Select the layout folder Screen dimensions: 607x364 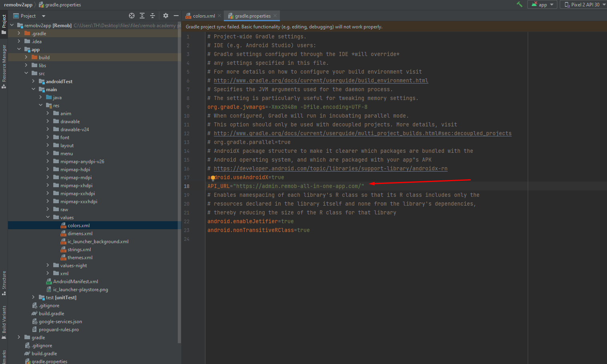tap(67, 146)
